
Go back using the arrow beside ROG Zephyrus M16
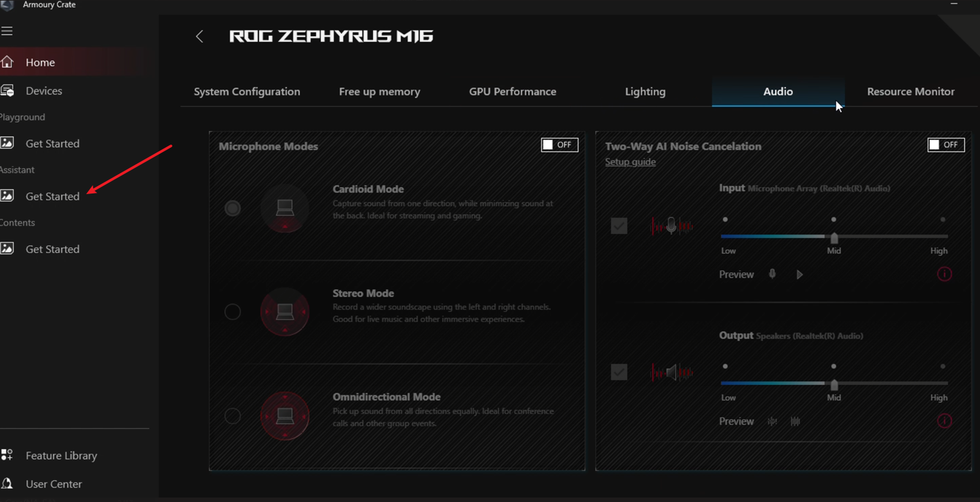pyautogui.click(x=199, y=37)
